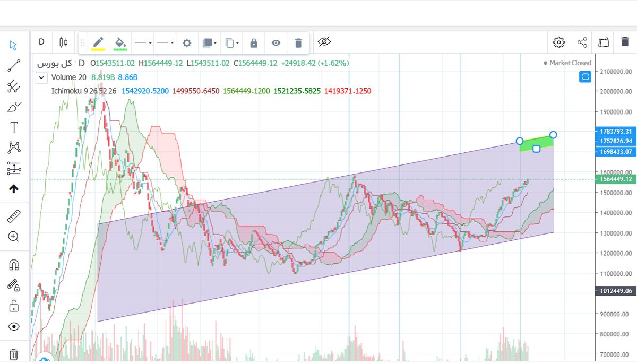The image size is (637, 364).
Task: Activate the zoom in tool
Action: coord(14,237)
